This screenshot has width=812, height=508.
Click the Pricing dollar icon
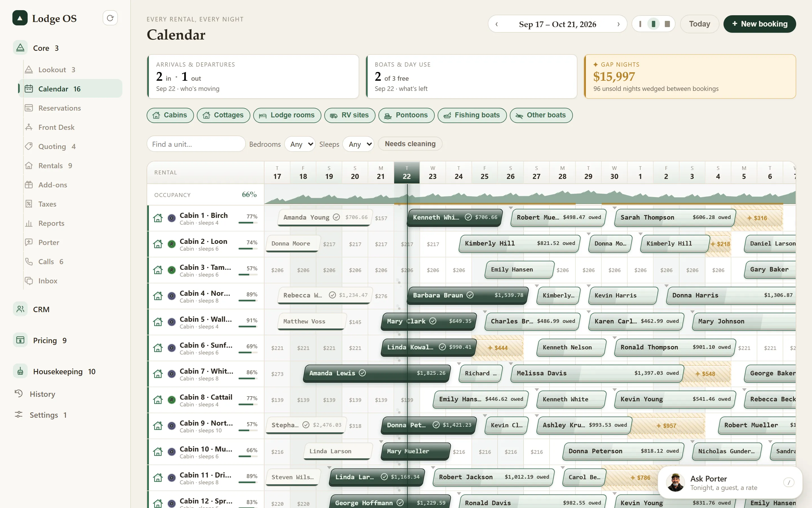click(x=20, y=340)
